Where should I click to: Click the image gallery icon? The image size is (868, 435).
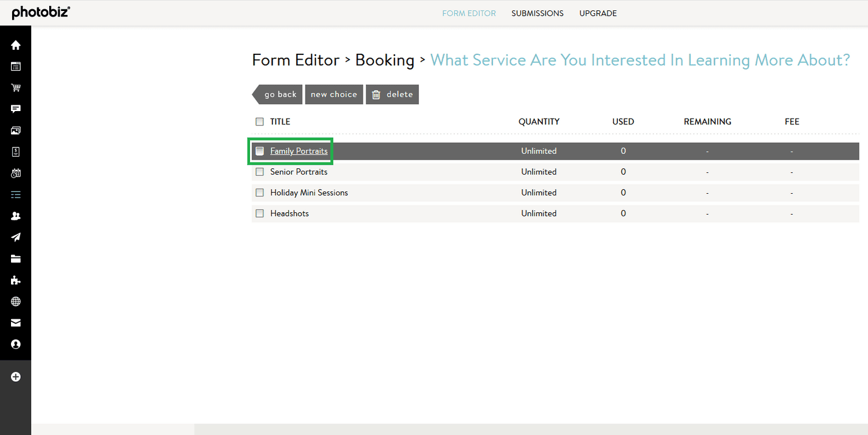[16, 130]
